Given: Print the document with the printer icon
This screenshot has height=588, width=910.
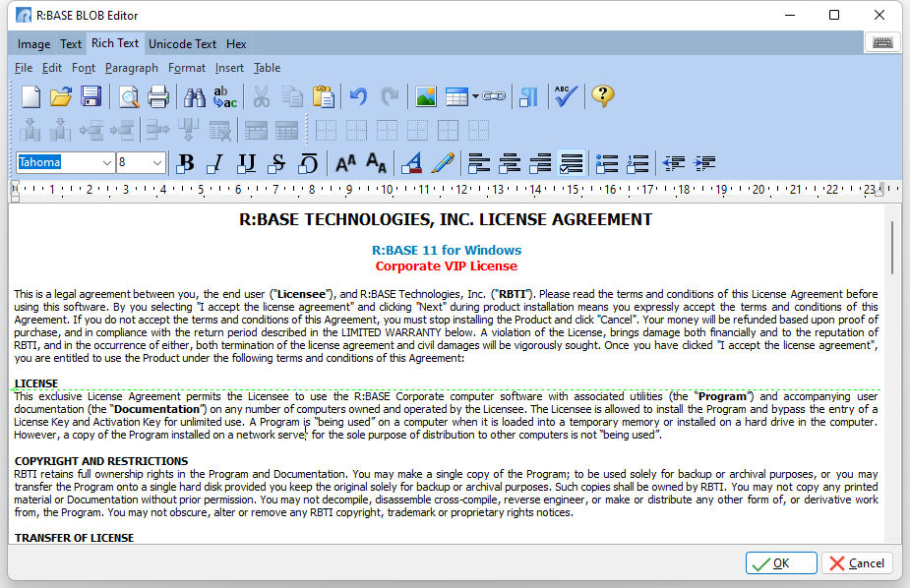Looking at the screenshot, I should [157, 96].
